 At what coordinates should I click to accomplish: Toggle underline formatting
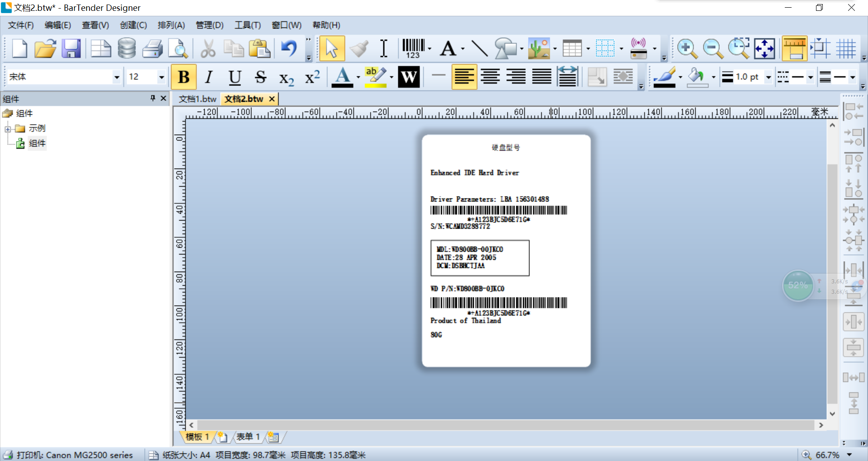tap(235, 77)
